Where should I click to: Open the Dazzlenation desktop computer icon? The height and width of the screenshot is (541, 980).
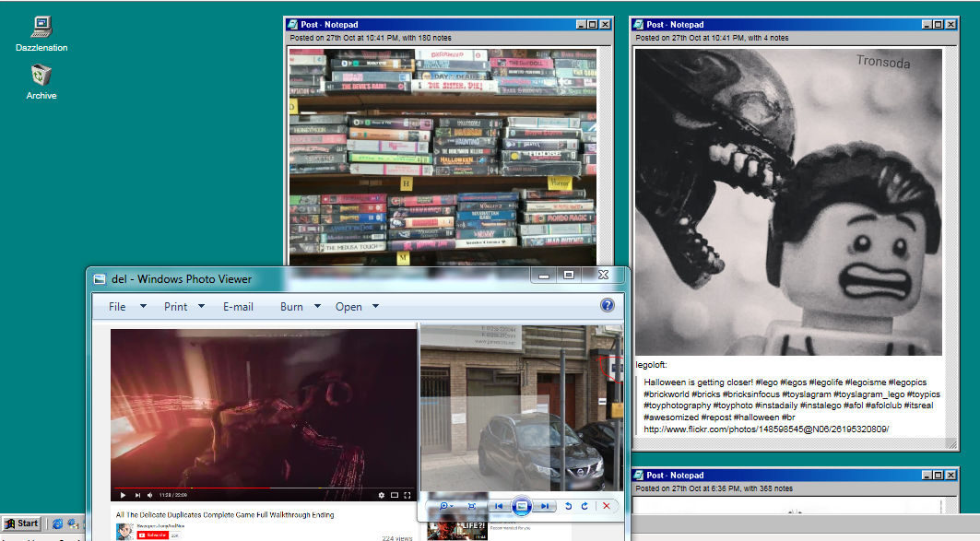(41, 34)
